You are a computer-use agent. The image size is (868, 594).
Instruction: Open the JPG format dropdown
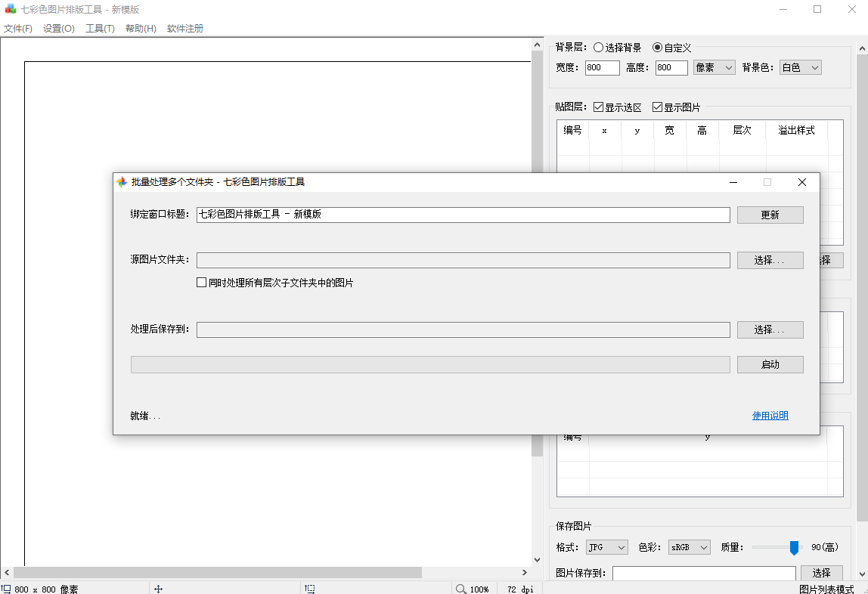(x=606, y=546)
